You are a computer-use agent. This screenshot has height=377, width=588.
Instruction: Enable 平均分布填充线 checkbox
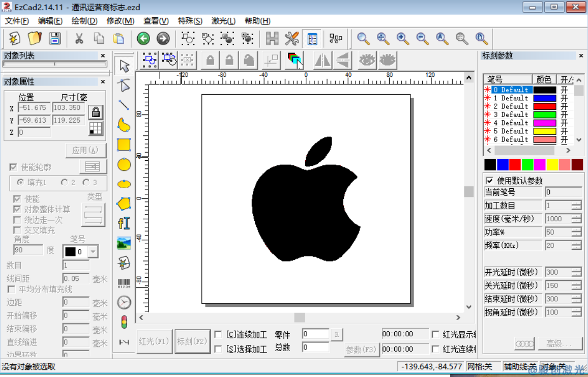[x=11, y=289]
